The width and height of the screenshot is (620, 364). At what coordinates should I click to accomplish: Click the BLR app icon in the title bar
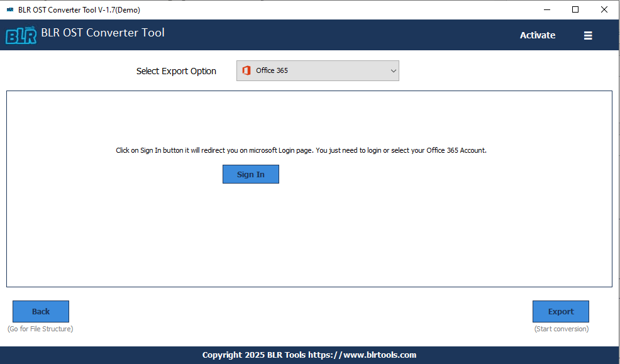[9, 9]
